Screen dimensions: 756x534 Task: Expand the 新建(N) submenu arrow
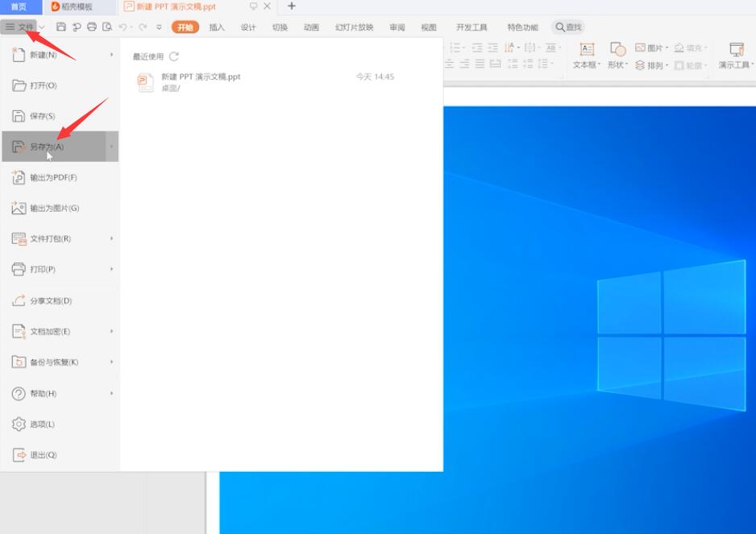[111, 55]
